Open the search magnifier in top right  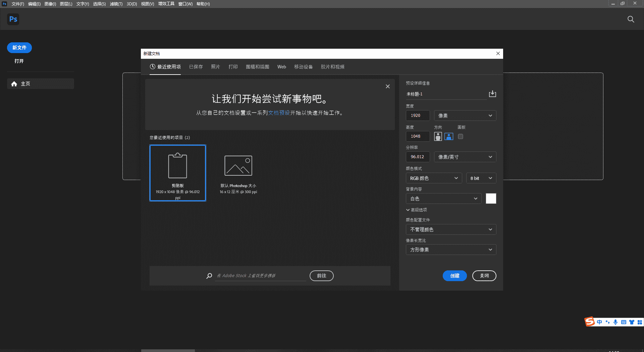[631, 19]
